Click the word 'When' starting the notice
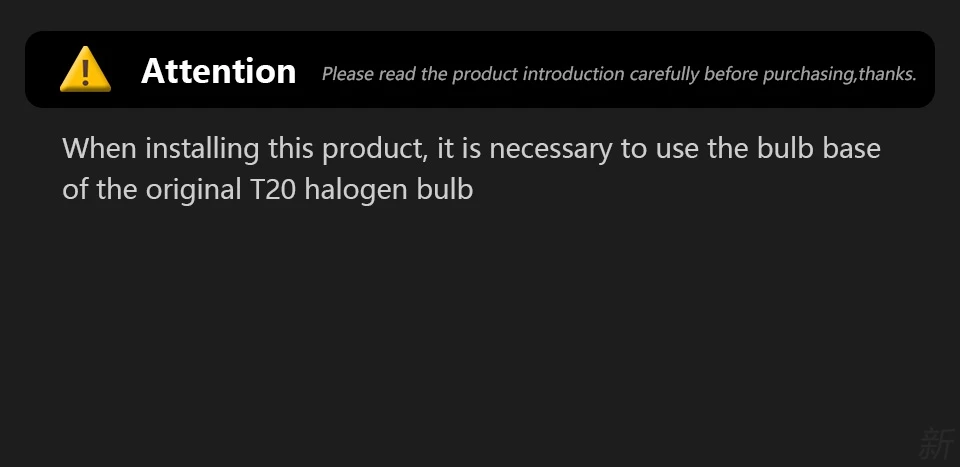960x467 pixels. pyautogui.click(x=99, y=148)
